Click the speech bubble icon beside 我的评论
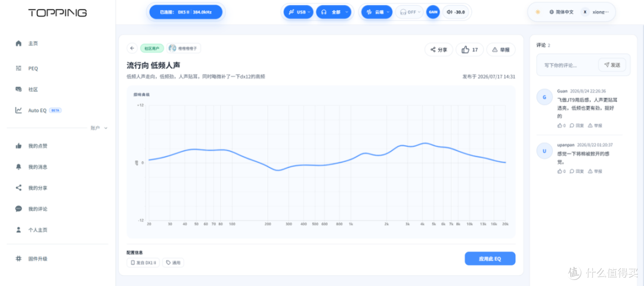 click(x=18, y=208)
